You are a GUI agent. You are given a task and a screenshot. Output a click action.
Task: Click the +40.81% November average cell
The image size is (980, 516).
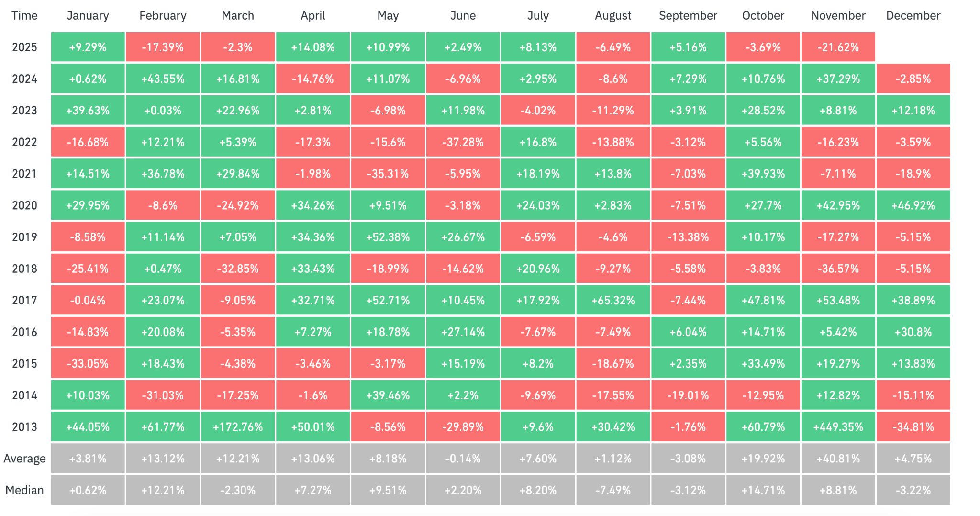tap(838, 459)
